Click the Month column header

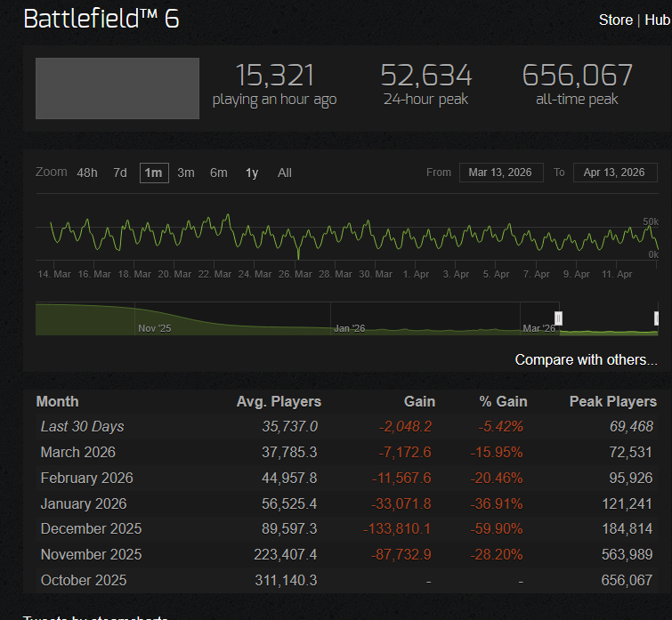[x=58, y=402]
